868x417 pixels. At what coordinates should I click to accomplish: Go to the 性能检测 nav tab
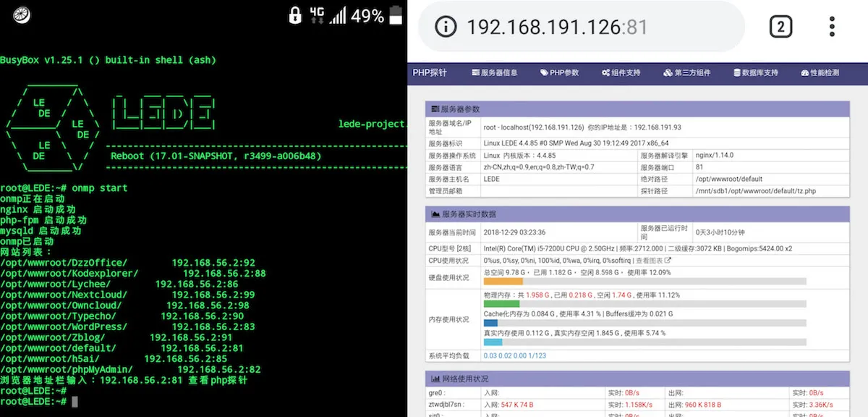tap(820, 73)
